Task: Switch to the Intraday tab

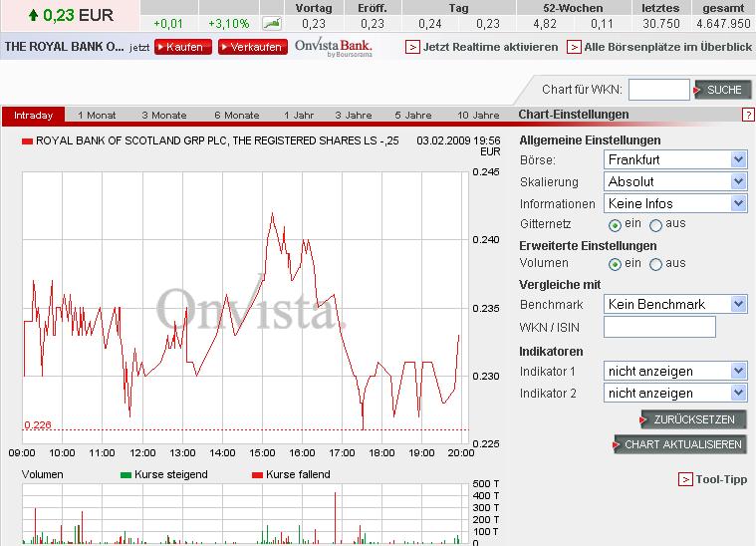Action: click(x=33, y=116)
